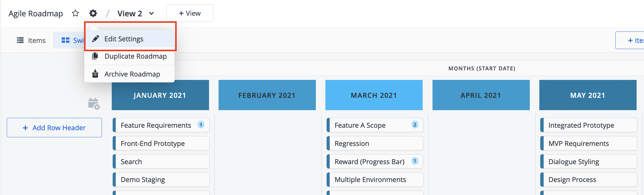Viewport: 644px width, 195px height.
Task: Click the Duplicate Roadmap copy icon
Action: click(95, 56)
